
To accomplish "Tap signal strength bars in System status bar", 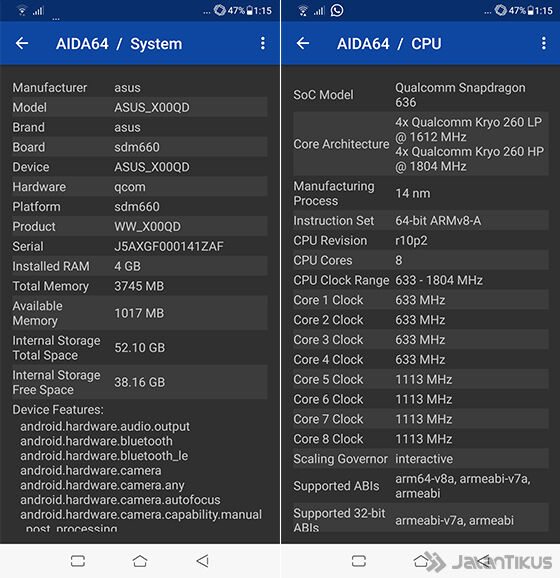I will (38, 11).
